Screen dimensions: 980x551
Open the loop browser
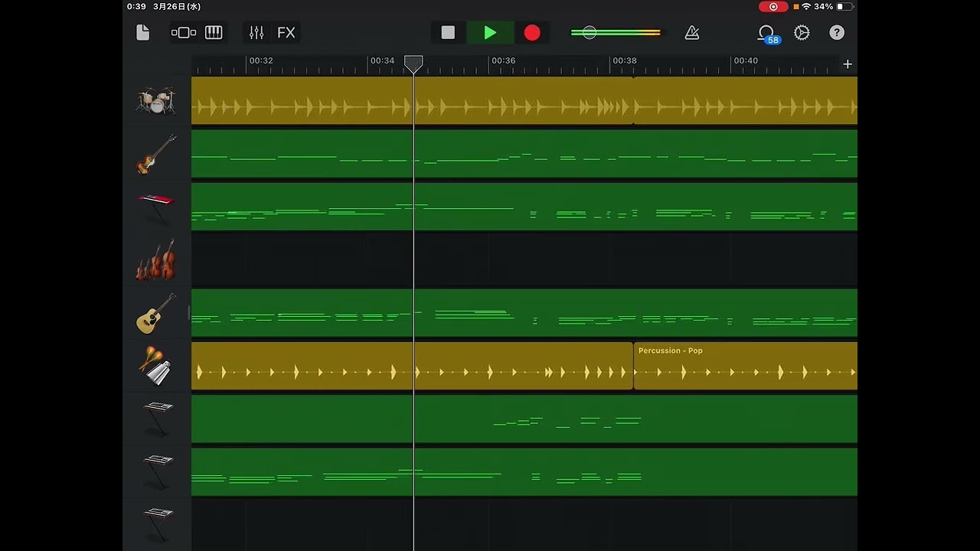(766, 32)
